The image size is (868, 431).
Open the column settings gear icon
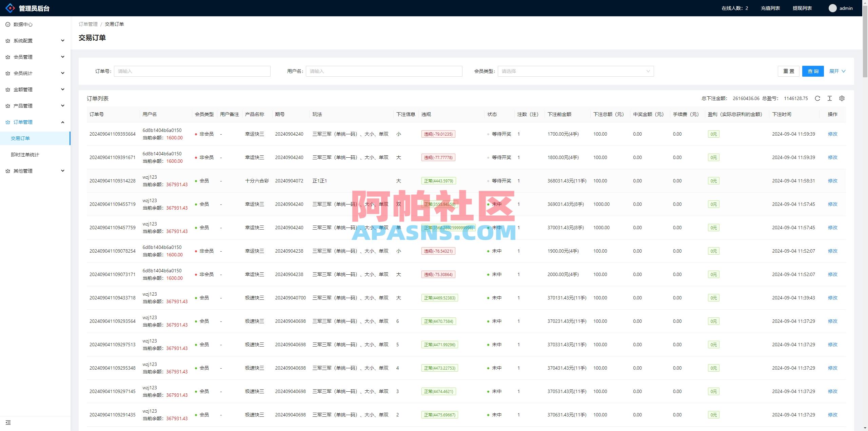tap(842, 98)
